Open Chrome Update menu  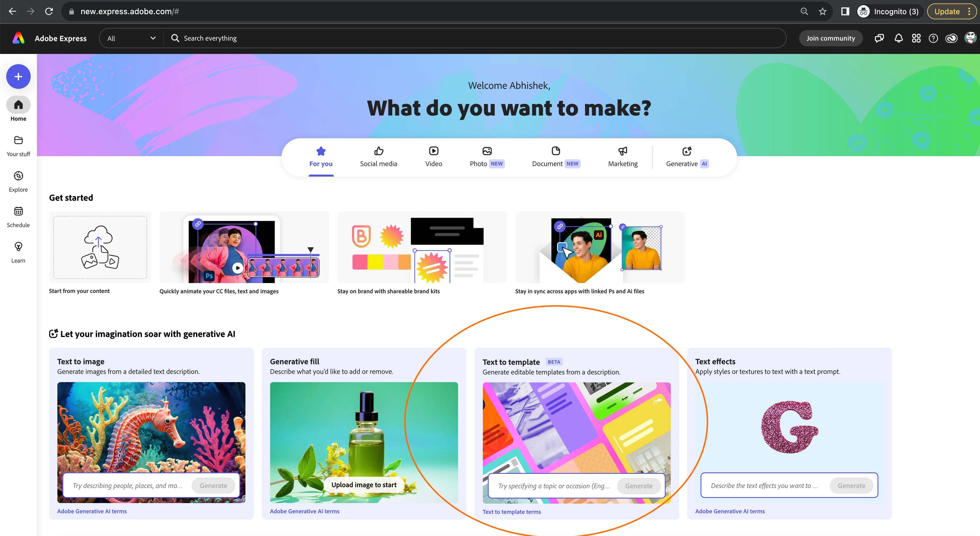pyautogui.click(x=952, y=11)
